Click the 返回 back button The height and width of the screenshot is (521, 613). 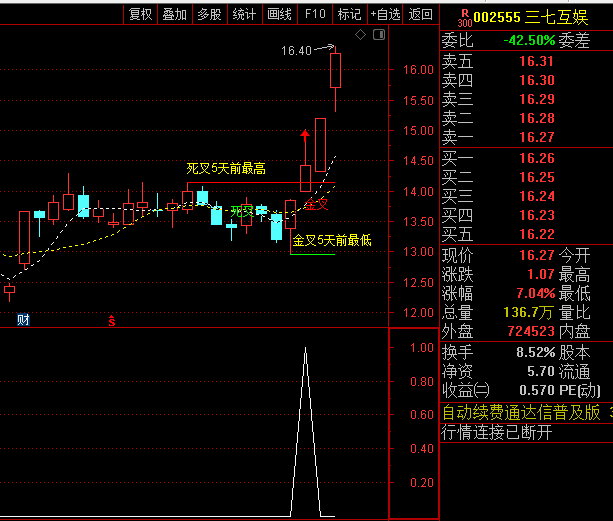pyautogui.click(x=421, y=14)
